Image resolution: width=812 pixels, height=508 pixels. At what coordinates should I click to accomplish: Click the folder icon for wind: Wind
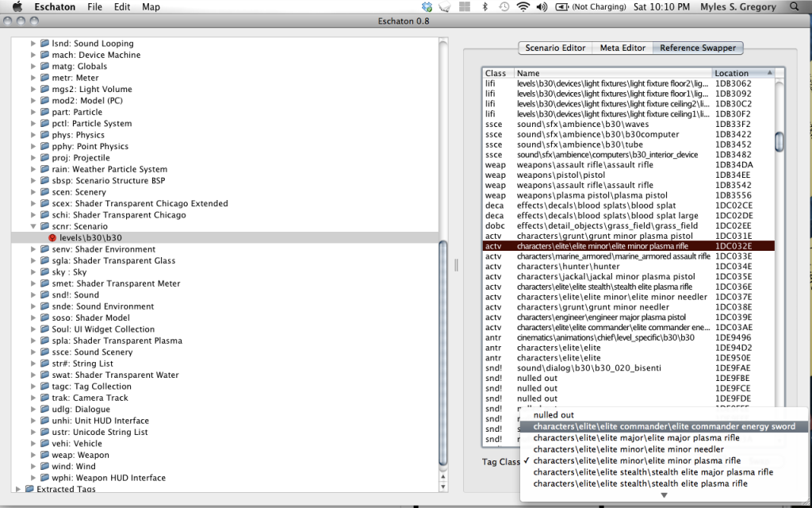click(45, 467)
